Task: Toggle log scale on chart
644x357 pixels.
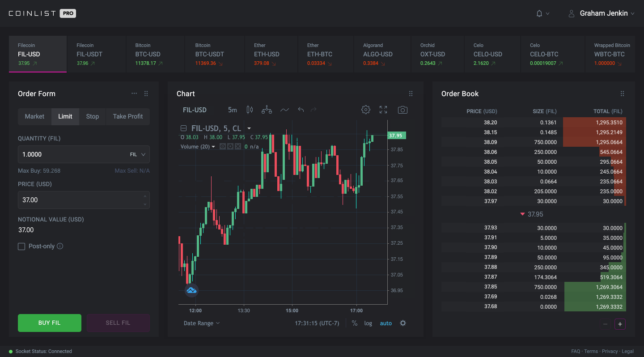Action: point(368,323)
